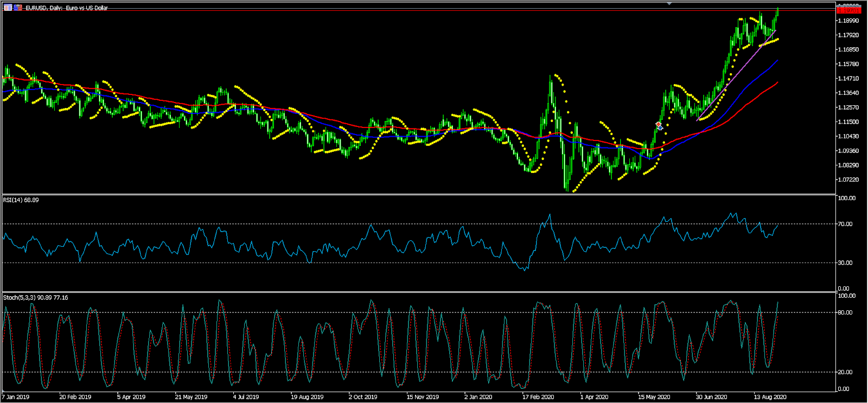Click the red sell arrow trade marker
The image size is (868, 403).
pos(658,124)
